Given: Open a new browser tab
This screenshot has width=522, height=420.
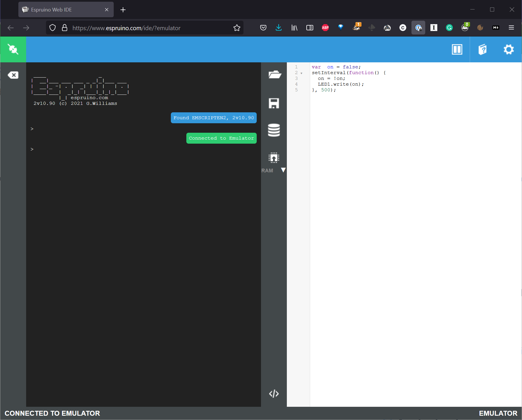Looking at the screenshot, I should point(123,10).
